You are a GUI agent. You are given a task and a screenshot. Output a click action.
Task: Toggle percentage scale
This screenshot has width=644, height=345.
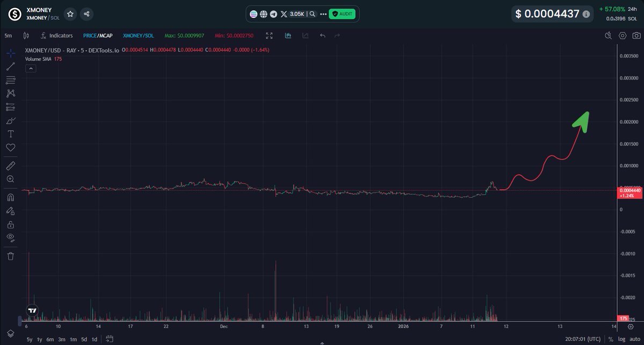point(611,339)
